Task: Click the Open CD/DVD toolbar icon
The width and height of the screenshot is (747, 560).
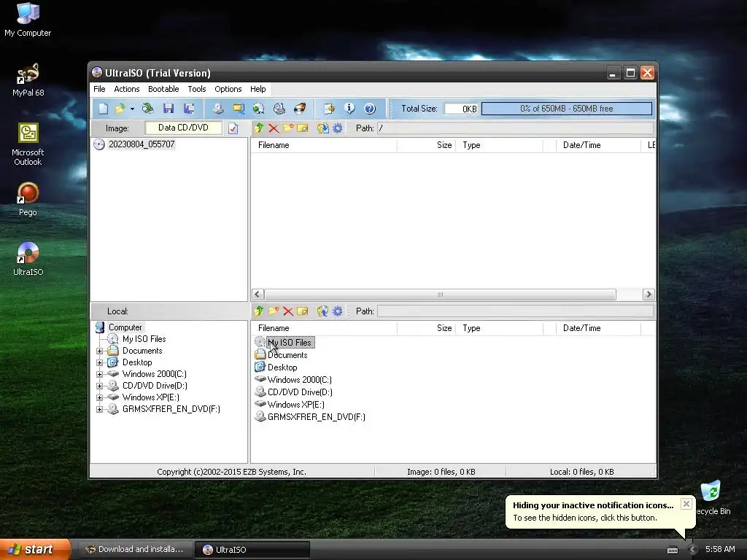Action: click(x=147, y=109)
